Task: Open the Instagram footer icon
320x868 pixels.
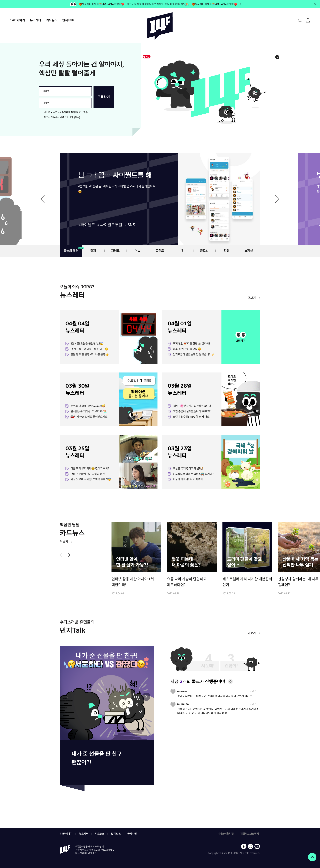Action: (x=250, y=846)
